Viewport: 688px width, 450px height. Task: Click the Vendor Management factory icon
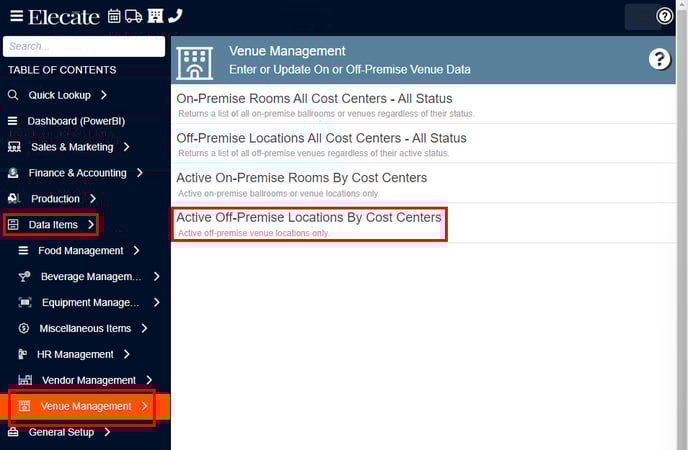[25, 380]
